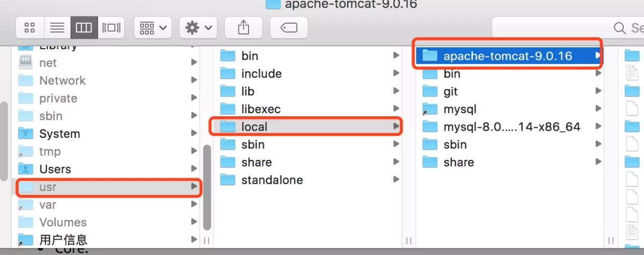This screenshot has height=255, width=644.
Task: Click the include folder icon
Action: coord(228,73)
